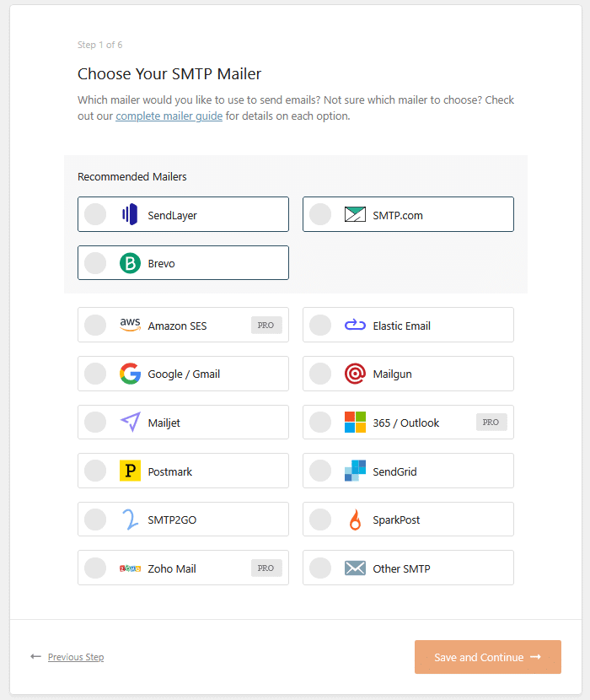Click the Amazon SES aws icon
Screen dimensions: 590x700
click(x=130, y=325)
